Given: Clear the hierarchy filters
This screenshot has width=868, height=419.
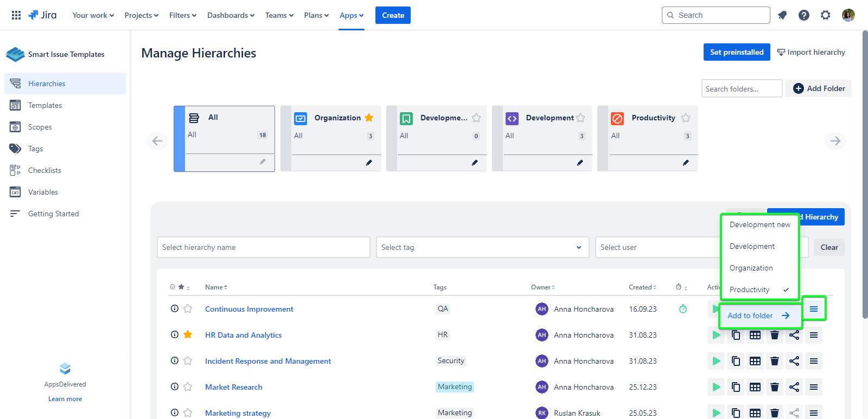Looking at the screenshot, I should (x=829, y=247).
